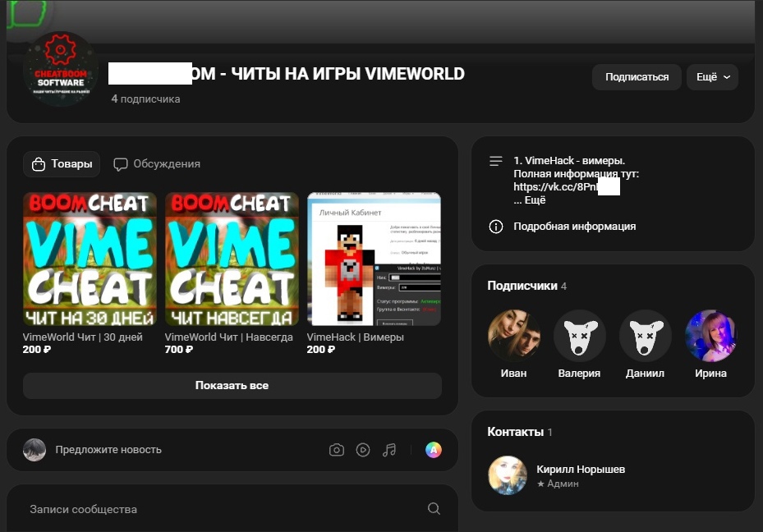763x532 pixels.
Task: Open VimeHack Вимеры product thumbnail
Action: (374, 259)
